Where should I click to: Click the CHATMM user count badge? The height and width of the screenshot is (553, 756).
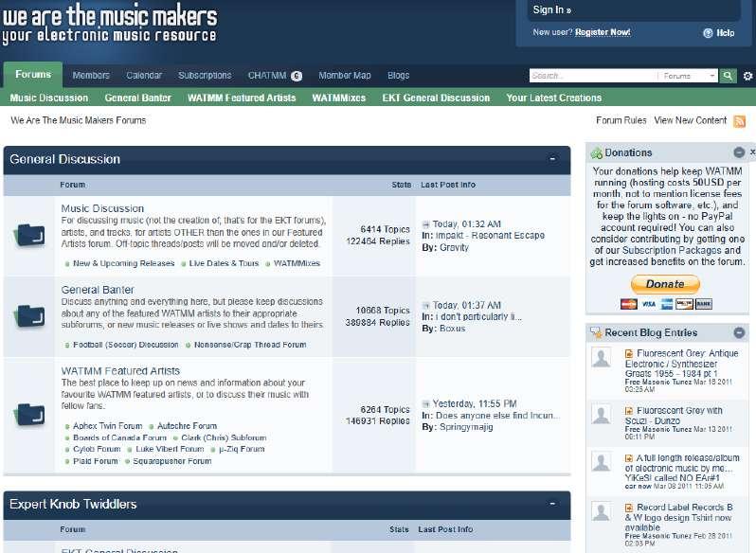pyautogui.click(x=297, y=76)
